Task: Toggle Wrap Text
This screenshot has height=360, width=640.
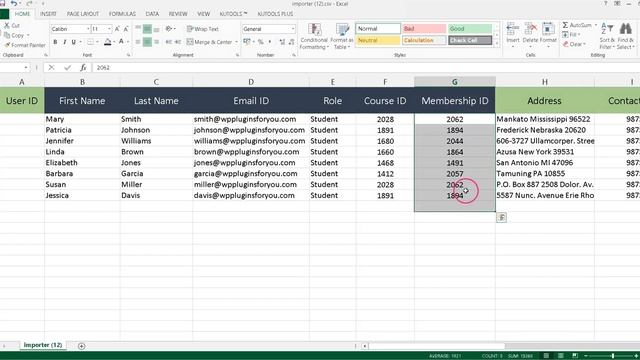Action: click(x=202, y=29)
